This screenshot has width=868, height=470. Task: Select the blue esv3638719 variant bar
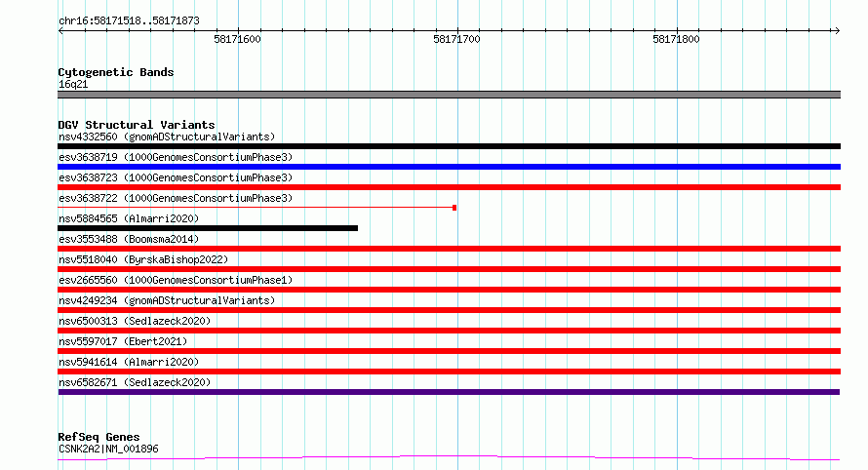tap(449, 167)
